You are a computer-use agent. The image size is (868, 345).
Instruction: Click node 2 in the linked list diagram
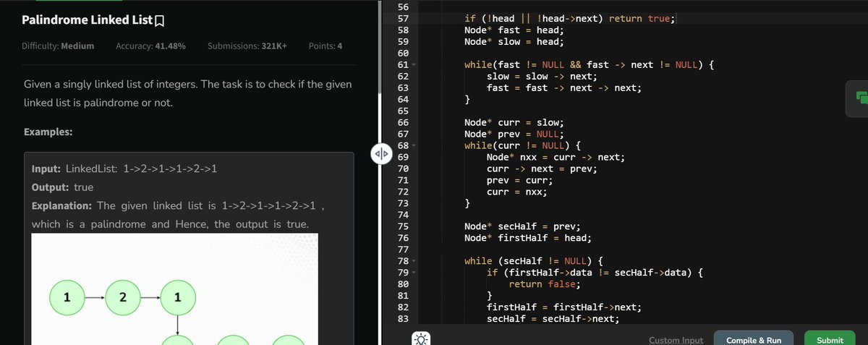[x=122, y=297]
